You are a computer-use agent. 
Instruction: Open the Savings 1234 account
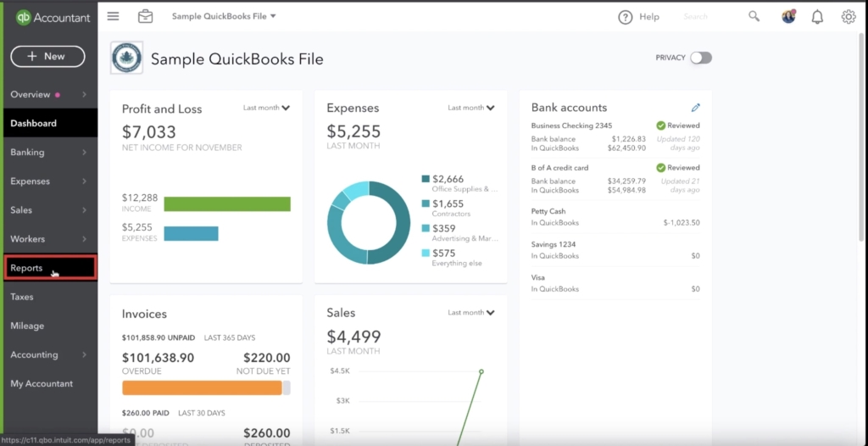pyautogui.click(x=554, y=244)
